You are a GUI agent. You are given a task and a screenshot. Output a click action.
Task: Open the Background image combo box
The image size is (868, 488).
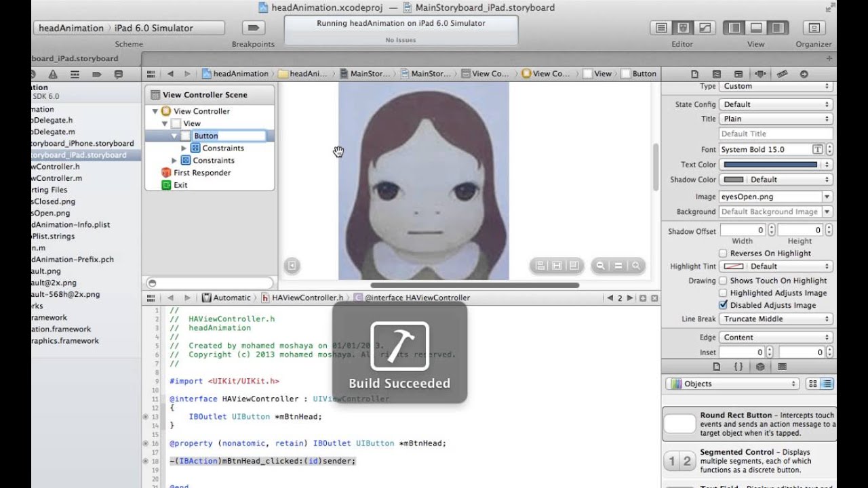tap(776, 211)
